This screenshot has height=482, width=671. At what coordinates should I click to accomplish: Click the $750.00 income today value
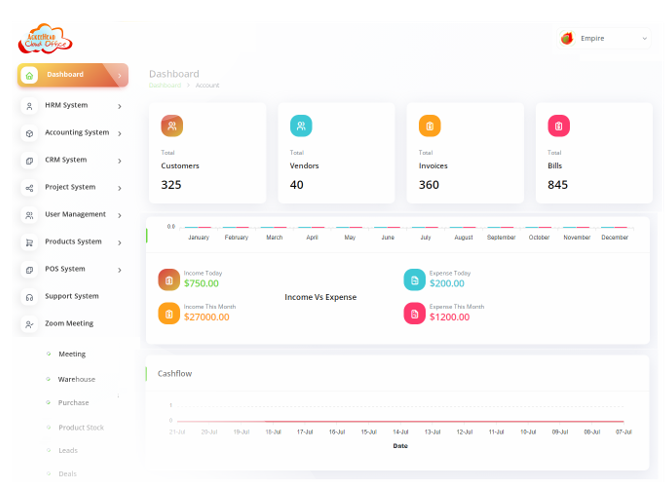tap(201, 283)
